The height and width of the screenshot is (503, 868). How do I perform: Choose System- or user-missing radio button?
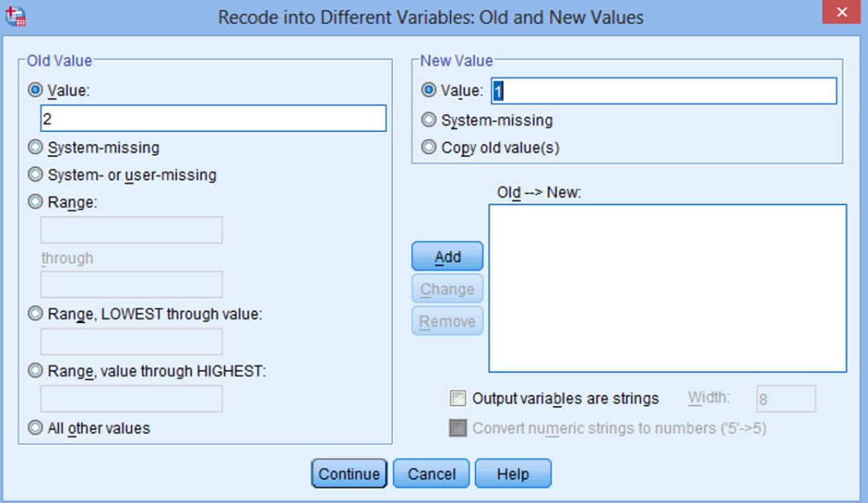(35, 174)
